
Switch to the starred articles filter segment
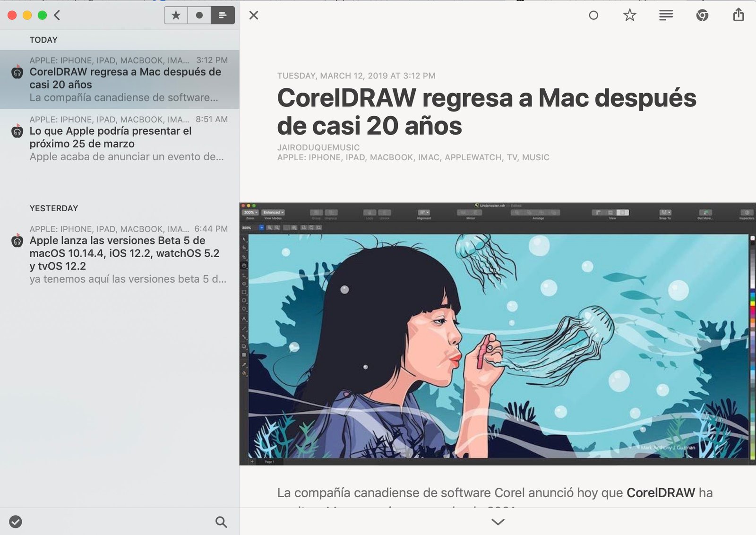176,15
